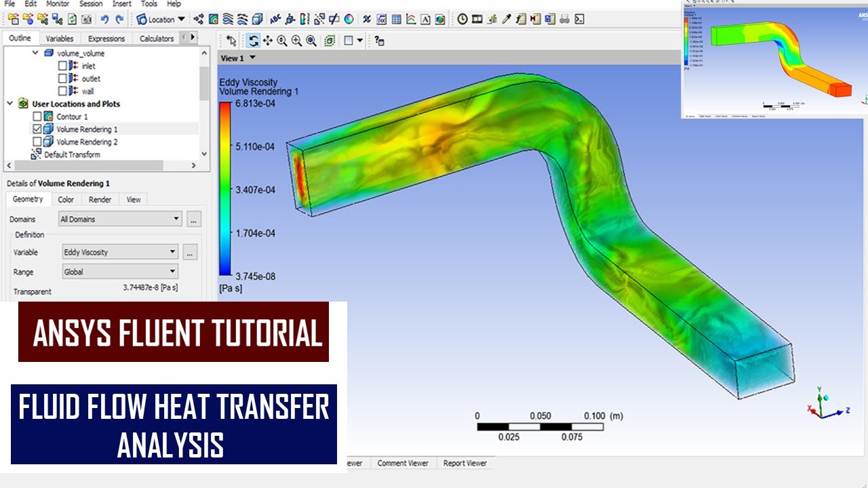The height and width of the screenshot is (488, 868).
Task: Switch to the Expressions tab
Action: coord(106,39)
